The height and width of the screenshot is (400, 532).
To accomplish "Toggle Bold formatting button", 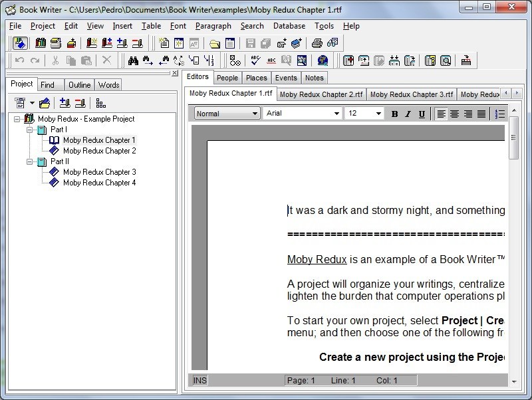I will (394, 114).
